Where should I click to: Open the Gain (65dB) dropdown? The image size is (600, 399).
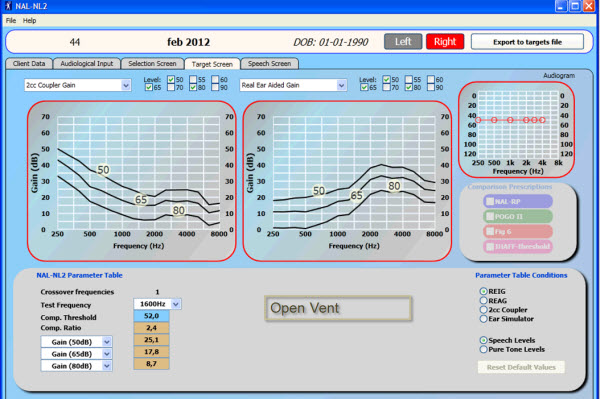[77, 354]
